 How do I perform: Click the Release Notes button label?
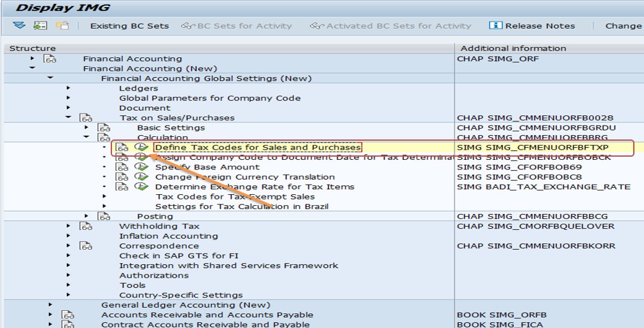[x=540, y=26]
